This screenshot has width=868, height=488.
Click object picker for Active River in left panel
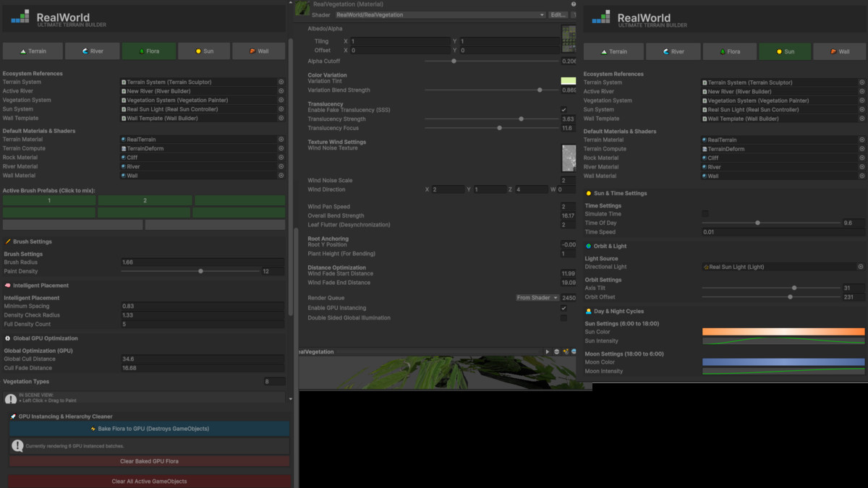point(281,91)
